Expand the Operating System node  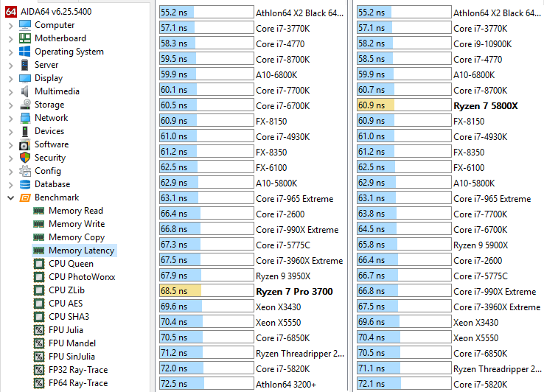click(11, 52)
